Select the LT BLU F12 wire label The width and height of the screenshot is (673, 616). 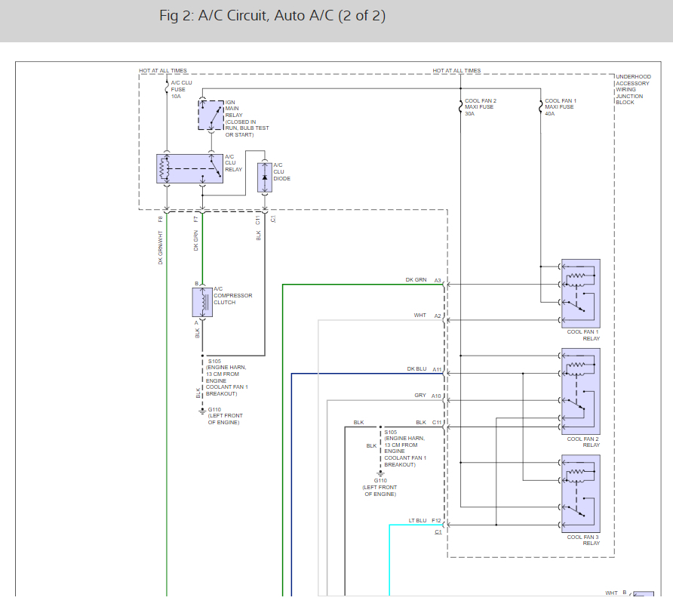pyautogui.click(x=416, y=520)
